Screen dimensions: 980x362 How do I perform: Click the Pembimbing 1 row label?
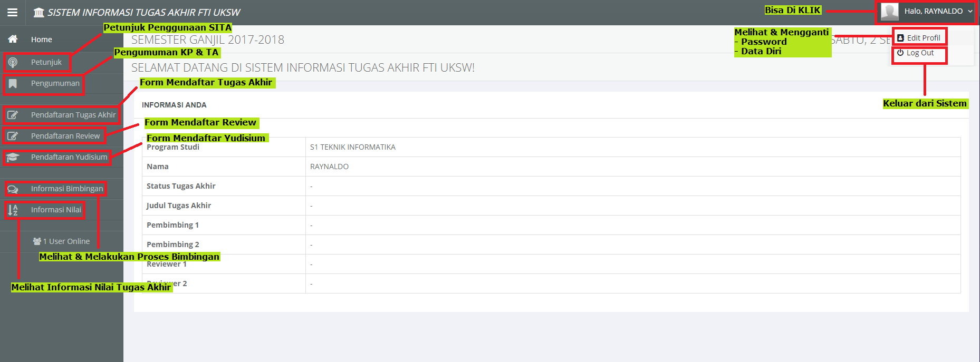(x=173, y=225)
